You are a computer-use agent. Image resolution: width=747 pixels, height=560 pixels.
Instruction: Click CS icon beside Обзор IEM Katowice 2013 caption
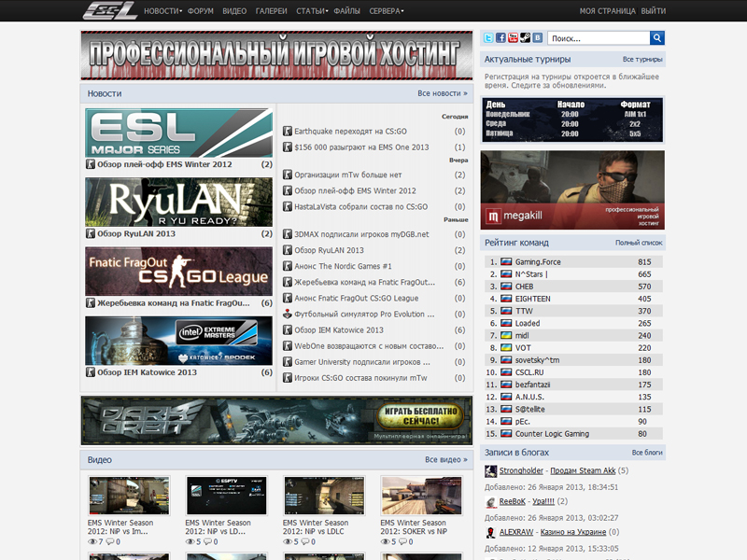click(90, 371)
